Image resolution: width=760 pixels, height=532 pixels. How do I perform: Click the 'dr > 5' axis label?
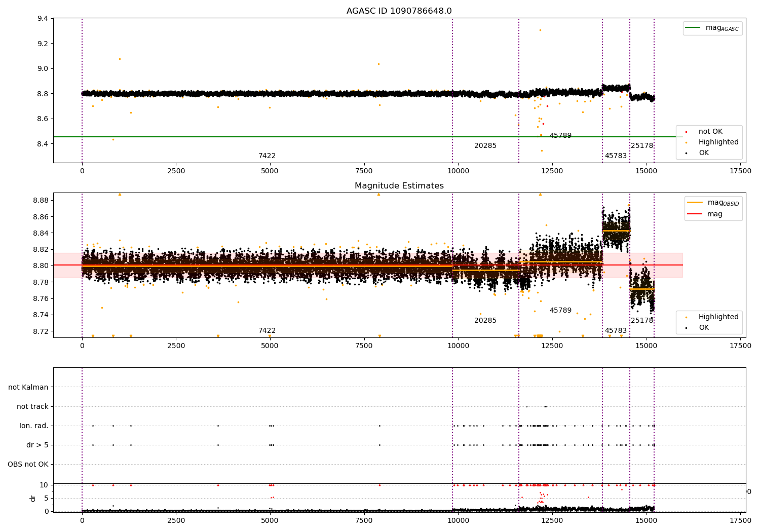37,445
